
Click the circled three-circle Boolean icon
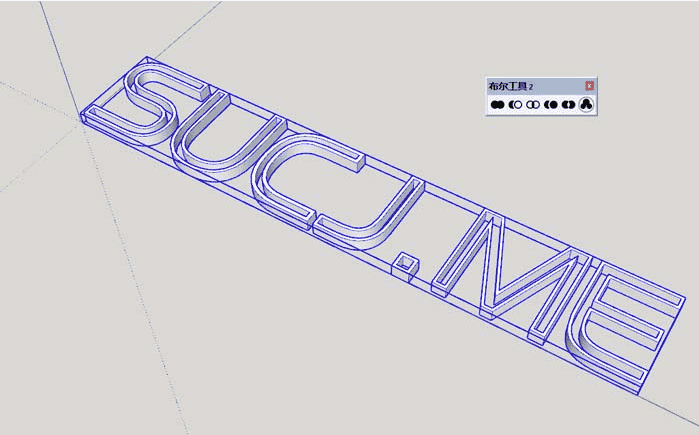pos(587,104)
